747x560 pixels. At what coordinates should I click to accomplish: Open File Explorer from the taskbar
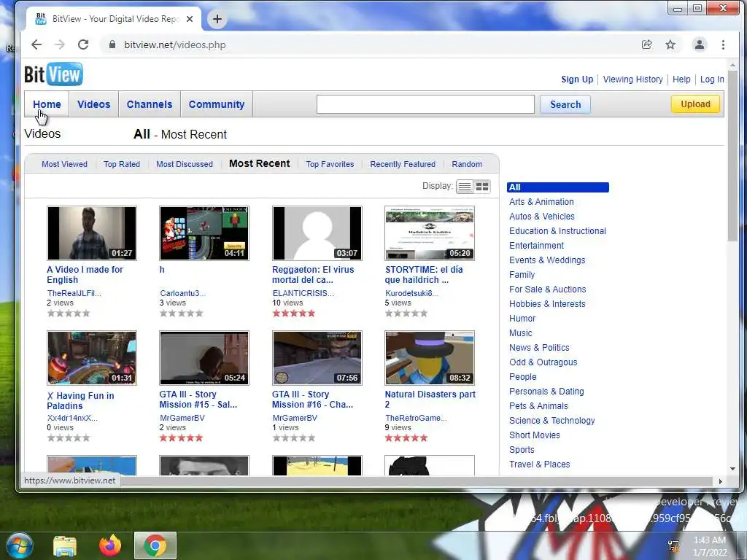tap(65, 546)
